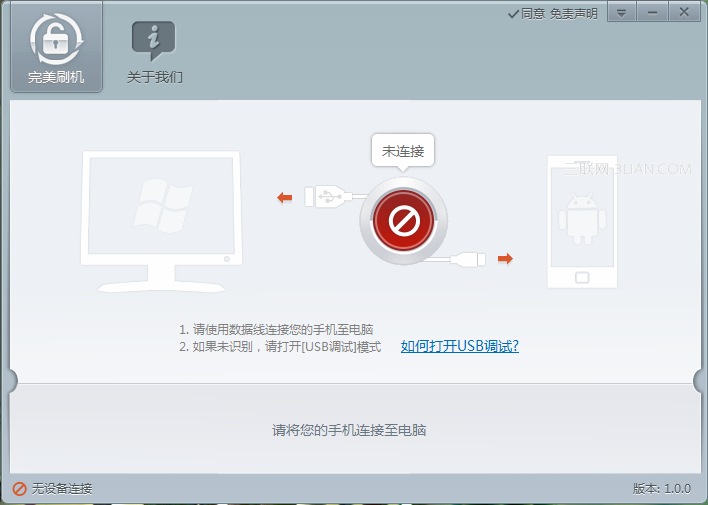Minimize the window with the dash button
The image size is (708, 505).
click(652, 12)
